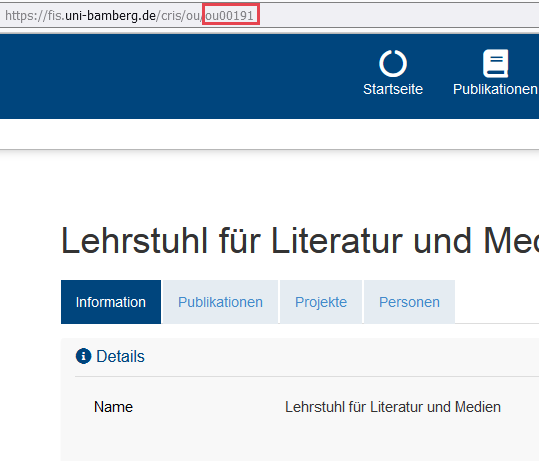The width and height of the screenshot is (539, 461).
Task: Click the Details panel heading
Action: point(120,356)
